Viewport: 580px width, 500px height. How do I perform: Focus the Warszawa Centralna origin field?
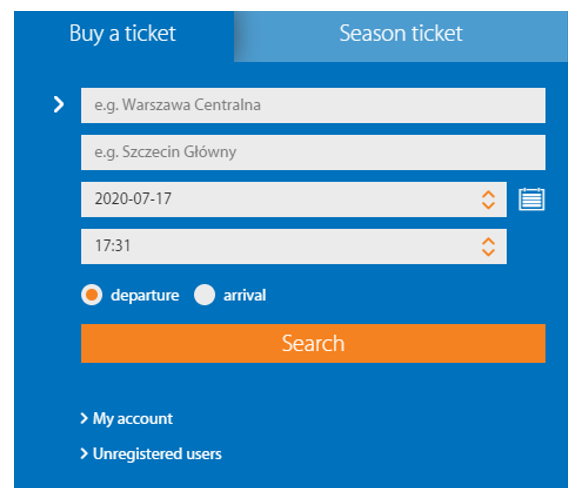(313, 105)
